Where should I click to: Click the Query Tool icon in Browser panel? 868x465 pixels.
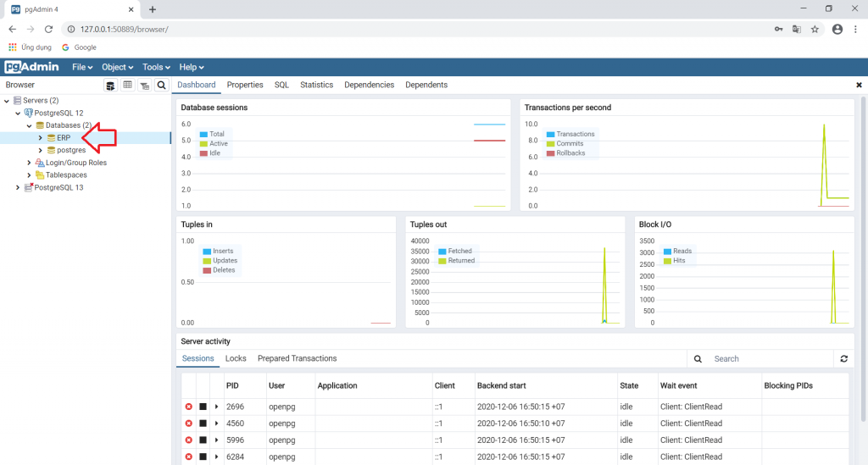click(111, 86)
